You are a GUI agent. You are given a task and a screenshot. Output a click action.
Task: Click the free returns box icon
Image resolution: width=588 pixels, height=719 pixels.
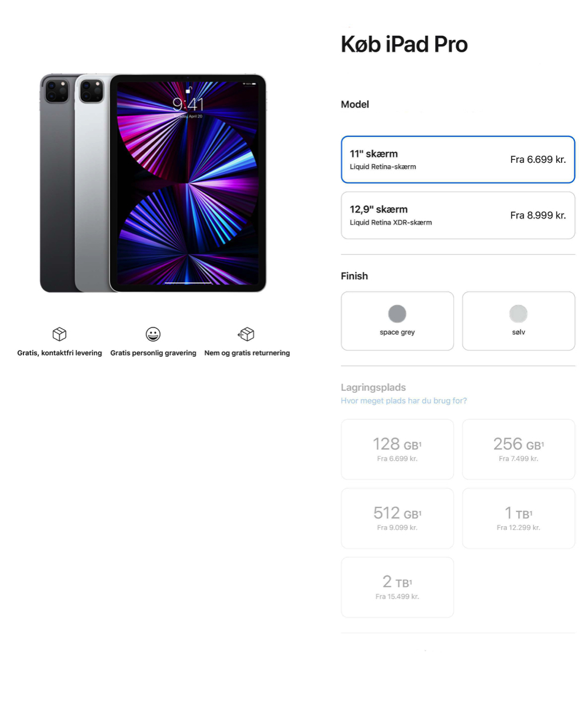click(x=246, y=334)
